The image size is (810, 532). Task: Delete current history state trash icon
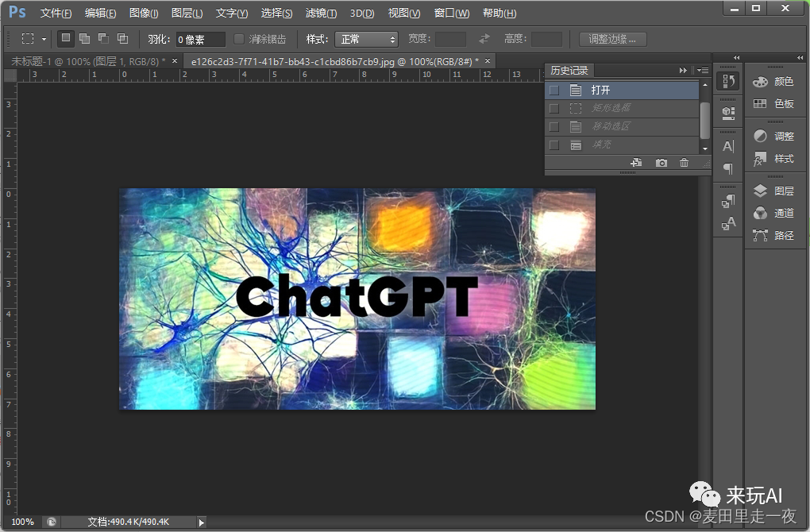(684, 163)
